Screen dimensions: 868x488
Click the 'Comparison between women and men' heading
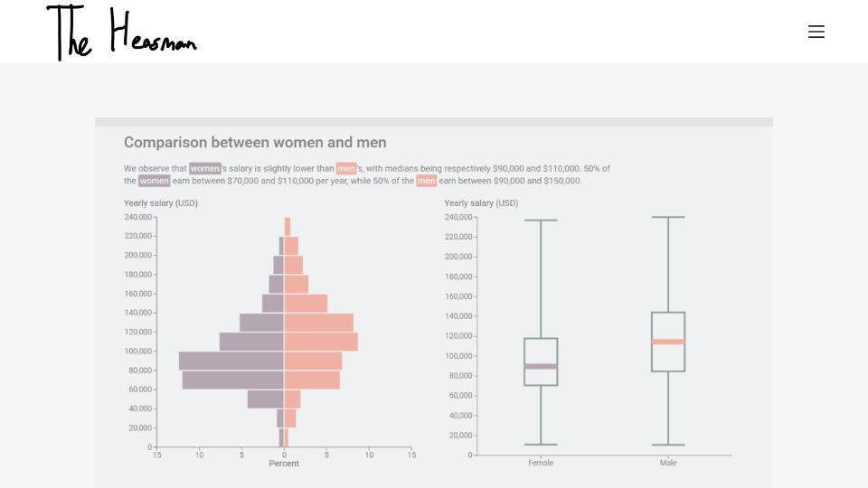point(255,142)
